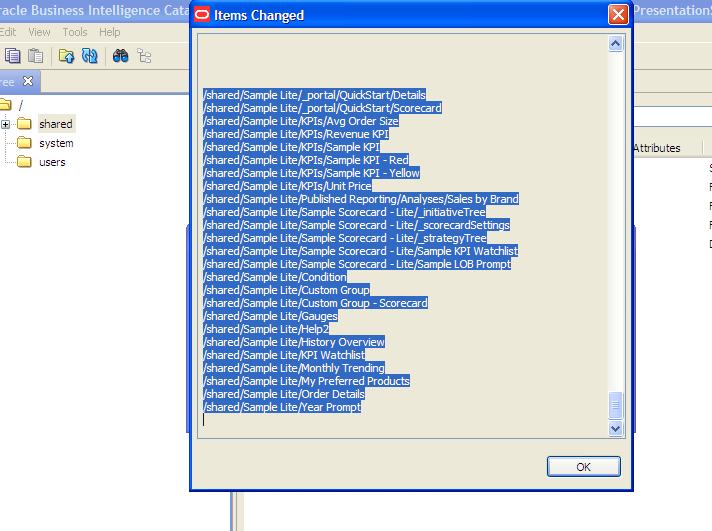Click the scrollbar thumb in dialog

pos(615,405)
